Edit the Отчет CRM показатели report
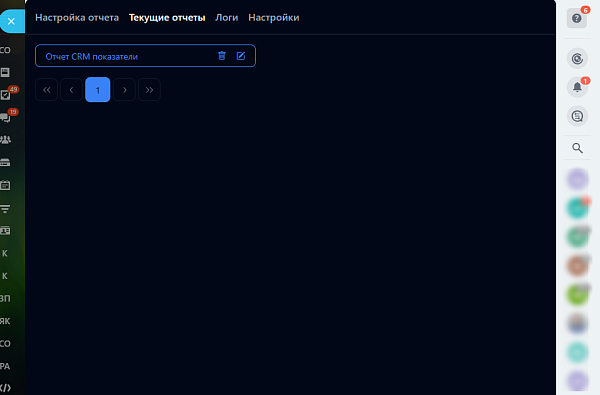The height and width of the screenshot is (395, 600). click(241, 56)
